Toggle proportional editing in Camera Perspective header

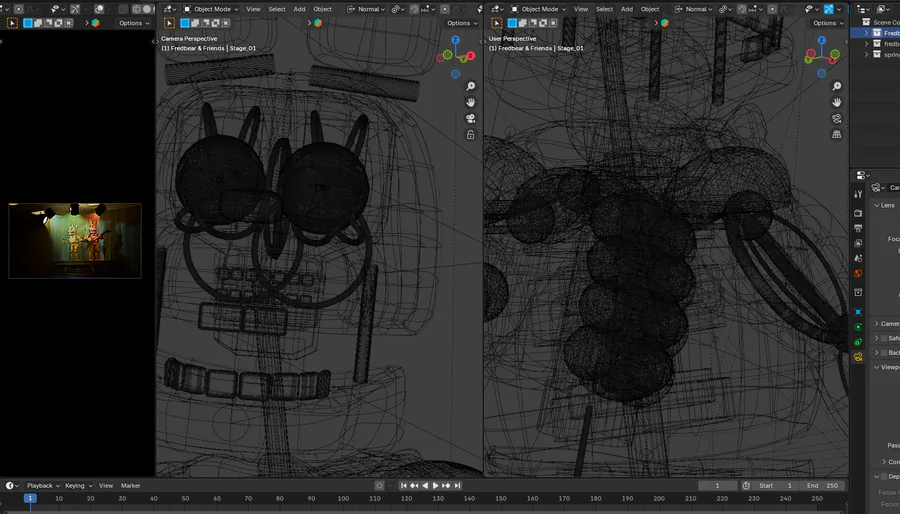(x=445, y=9)
